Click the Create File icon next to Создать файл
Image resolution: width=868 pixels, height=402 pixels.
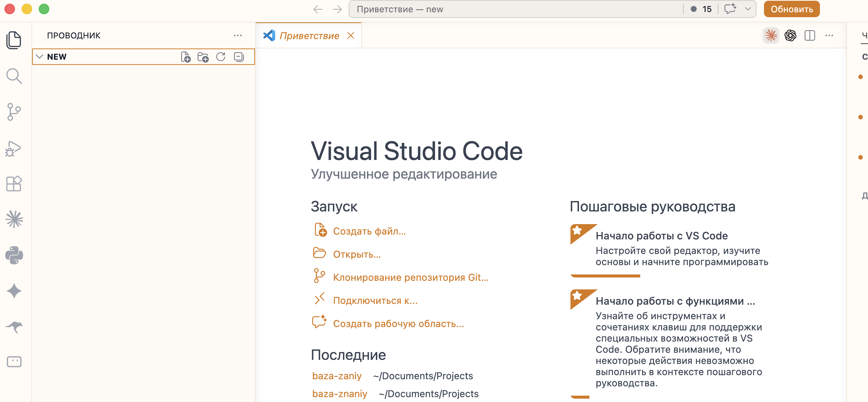click(320, 230)
